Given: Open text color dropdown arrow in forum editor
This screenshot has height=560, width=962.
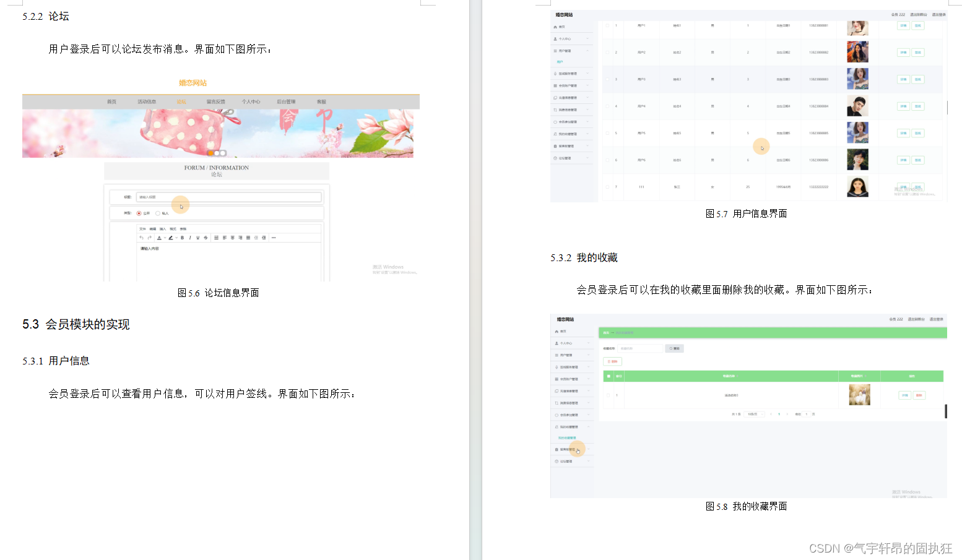Looking at the screenshot, I should (x=165, y=238).
